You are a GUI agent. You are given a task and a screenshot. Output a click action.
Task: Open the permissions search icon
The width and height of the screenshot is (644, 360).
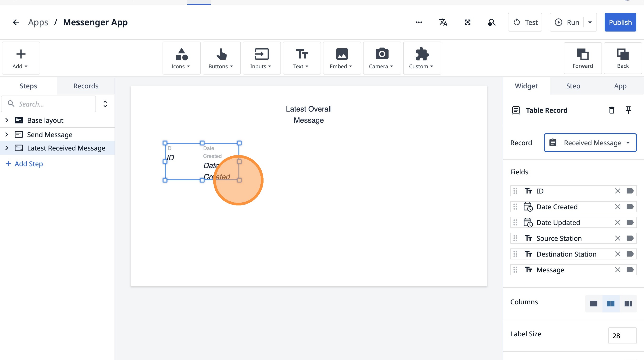click(491, 22)
